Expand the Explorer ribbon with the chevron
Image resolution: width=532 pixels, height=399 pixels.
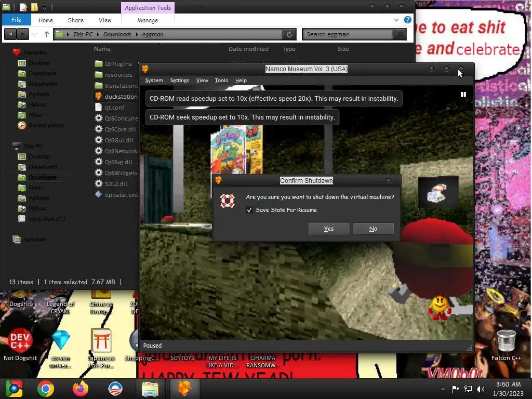396,20
